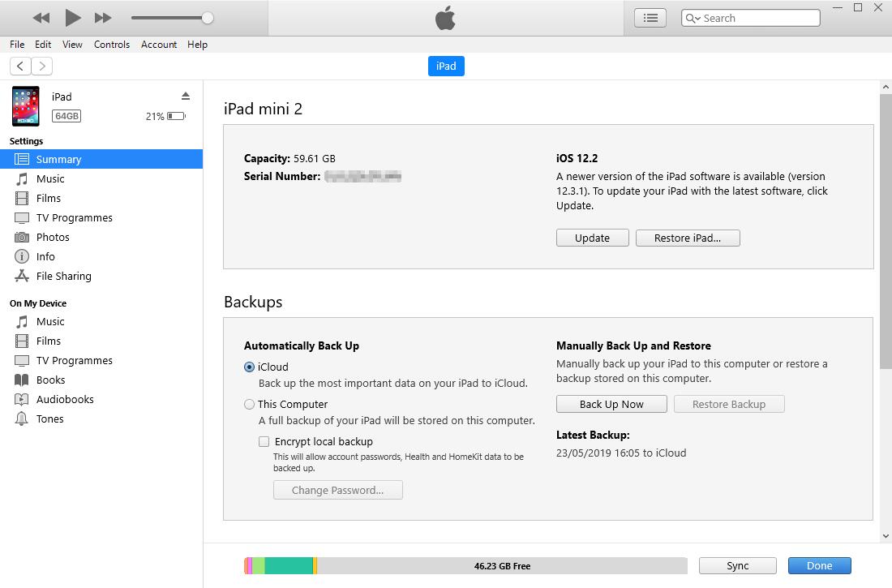Go forward with the right chevron

tap(42, 66)
